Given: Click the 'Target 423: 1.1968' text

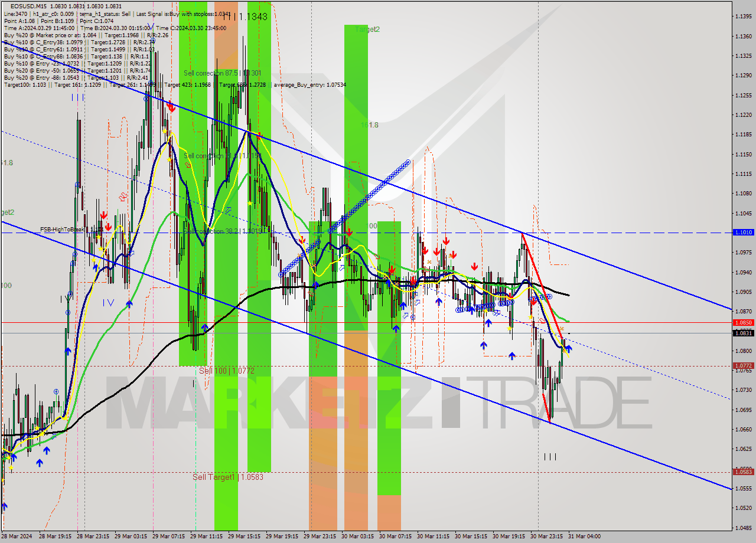Looking at the screenshot, I should coord(187,84).
